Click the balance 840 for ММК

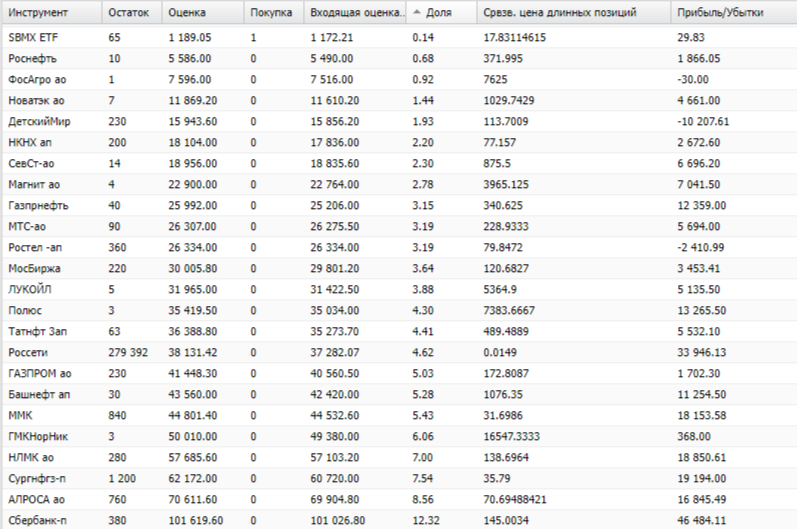coord(117,416)
